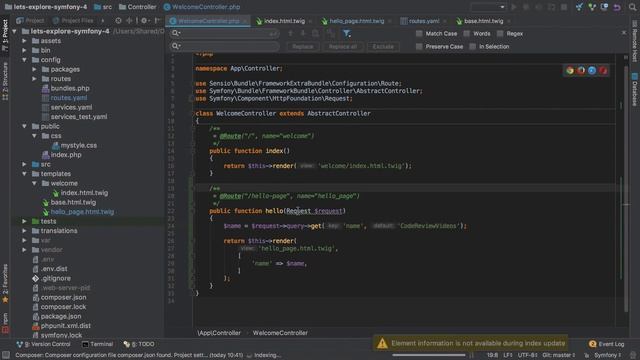This screenshot has height=360, width=640.
Task: Open the TODO tool window
Action: (x=139, y=344)
